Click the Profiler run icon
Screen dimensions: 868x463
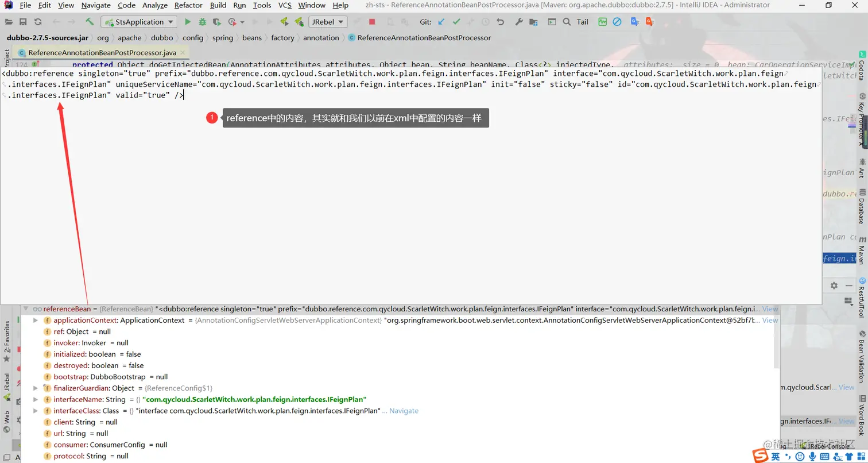[232, 22]
